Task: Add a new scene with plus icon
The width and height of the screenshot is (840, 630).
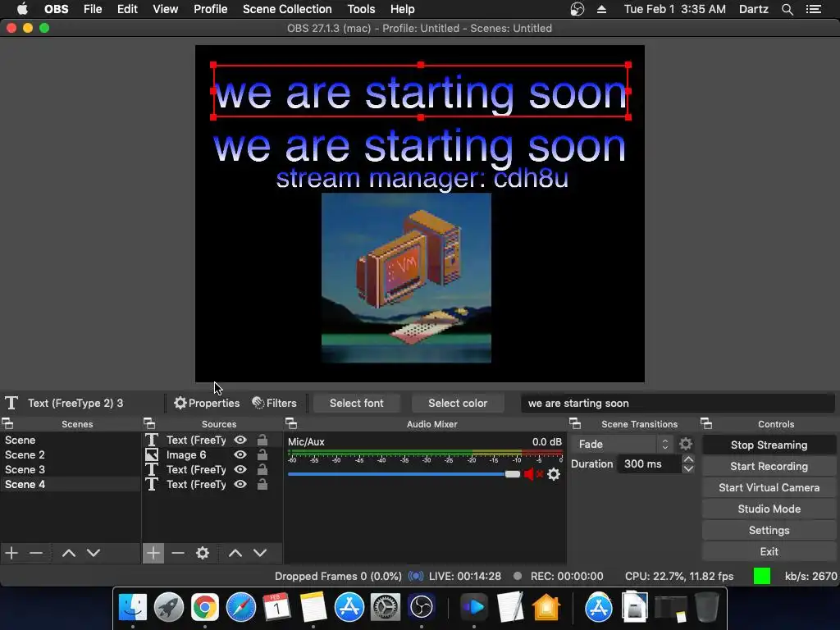Action: tap(11, 553)
